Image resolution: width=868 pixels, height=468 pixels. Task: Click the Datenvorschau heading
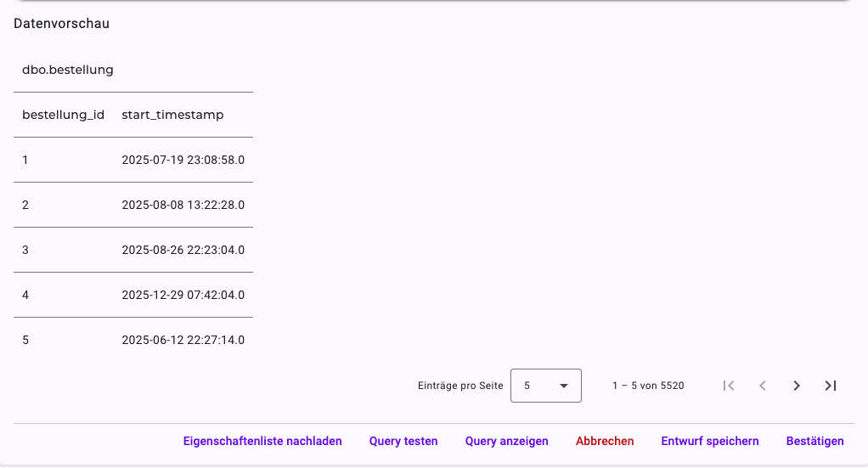pos(61,23)
